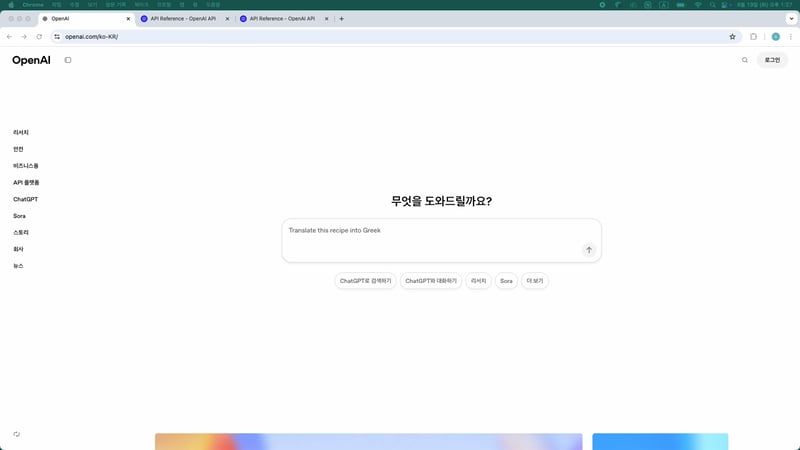
Task: Open the API 플랫폼 sidebar item
Action: coord(26,182)
